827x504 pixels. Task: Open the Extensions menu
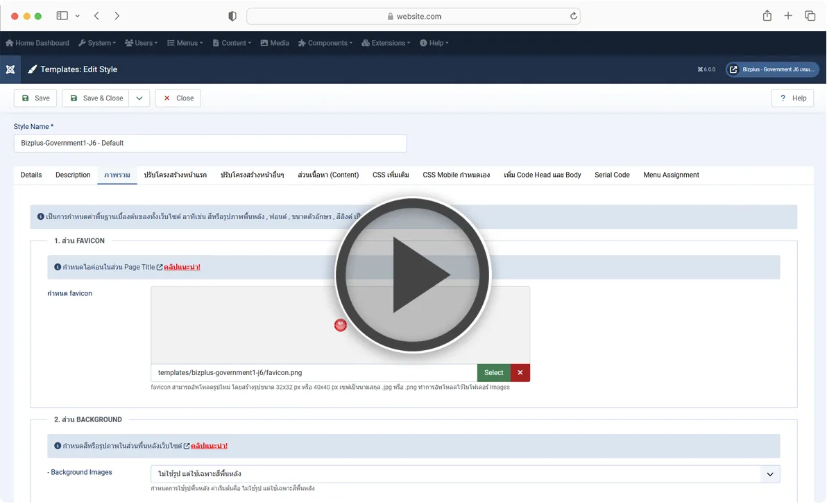point(386,43)
